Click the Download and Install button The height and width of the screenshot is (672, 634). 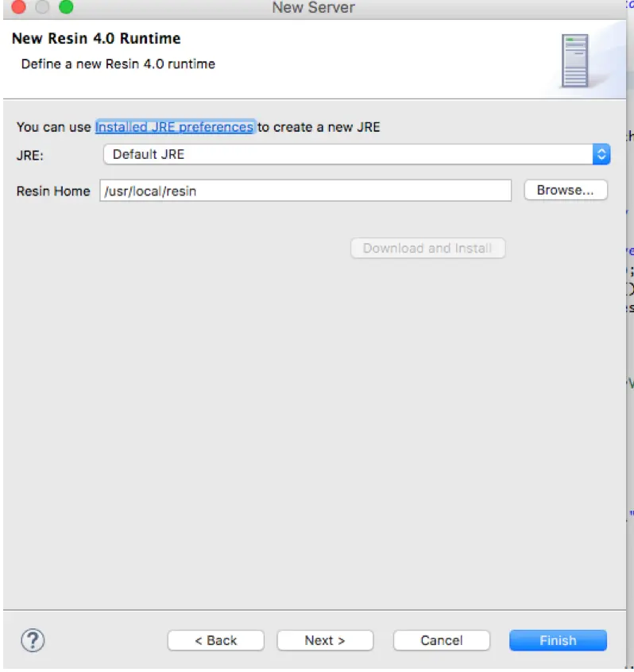pyautogui.click(x=427, y=248)
